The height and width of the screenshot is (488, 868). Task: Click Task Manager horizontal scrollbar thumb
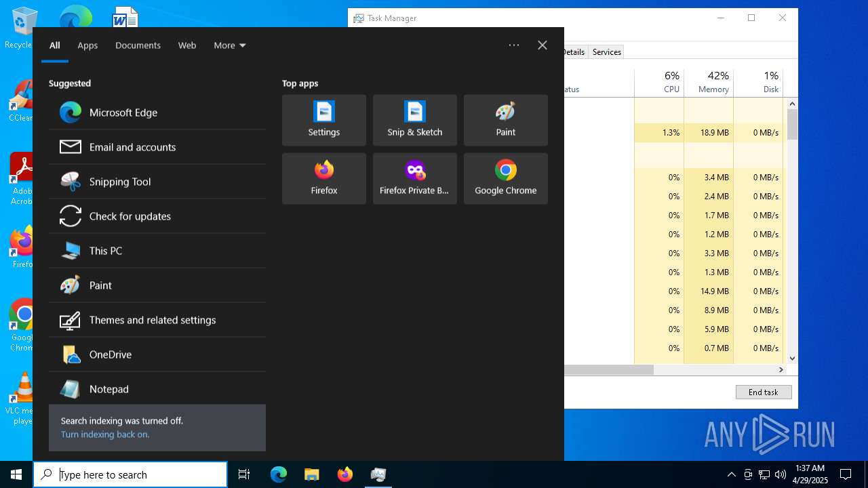click(x=608, y=370)
